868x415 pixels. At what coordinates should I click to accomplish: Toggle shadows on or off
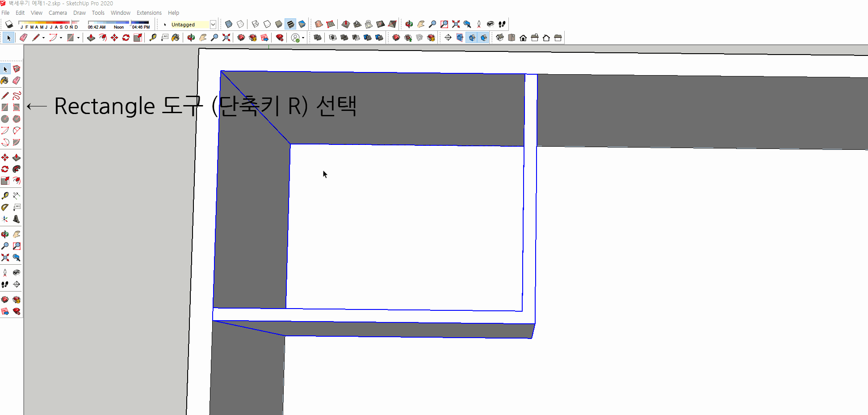coord(9,24)
